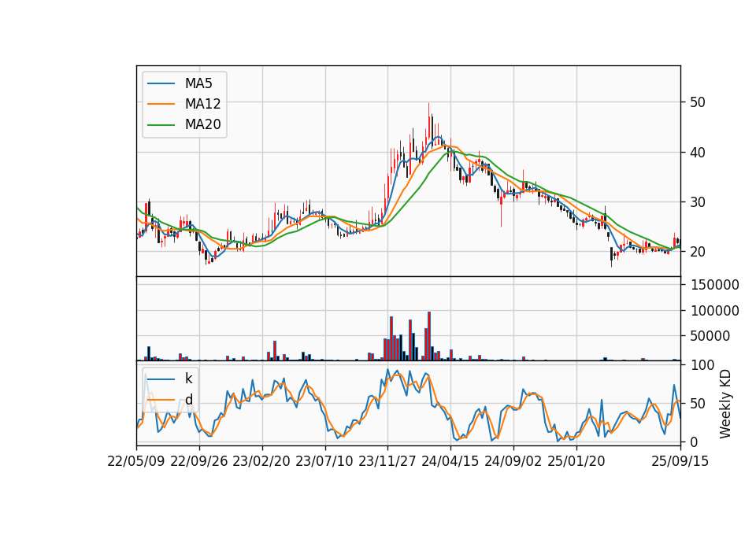Click the 23/07/10 date axis label
The image size is (756, 543).
pos(324,461)
